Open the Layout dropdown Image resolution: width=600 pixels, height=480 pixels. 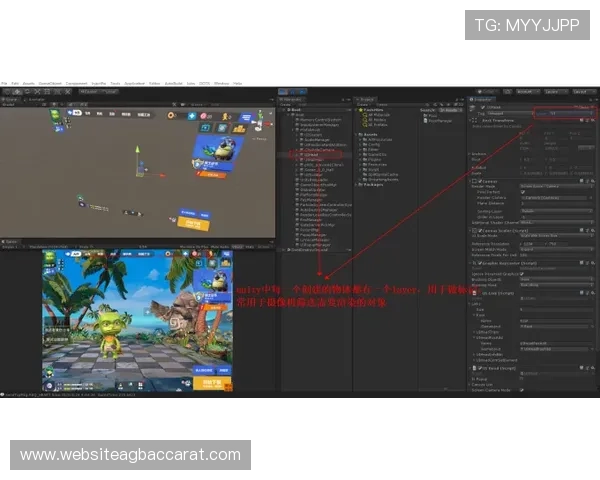584,92
